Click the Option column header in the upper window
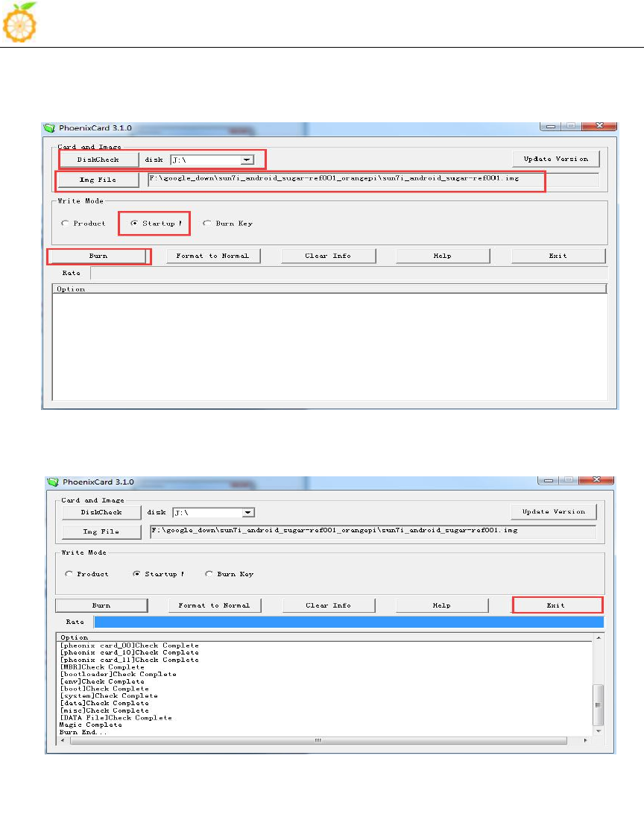 329,288
